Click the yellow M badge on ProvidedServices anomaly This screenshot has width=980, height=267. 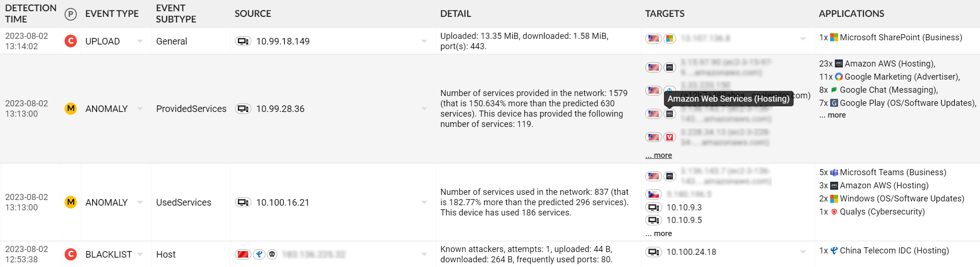point(71,109)
